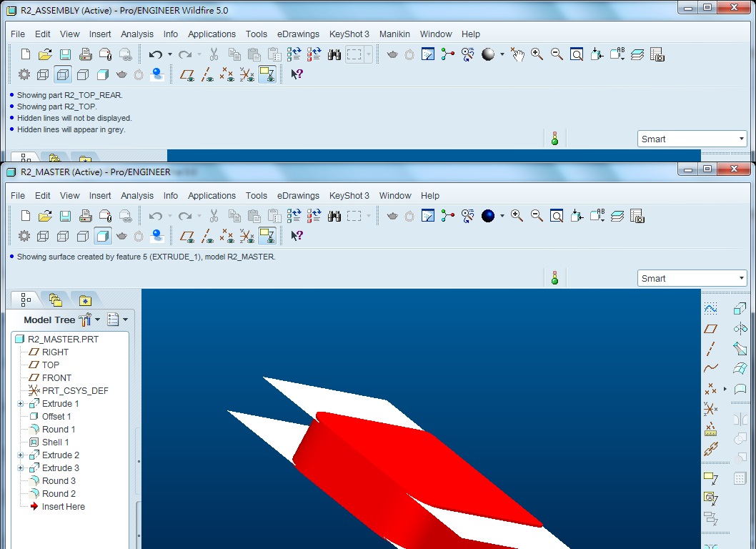Toggle wireframe display in R2_ASSEMBLY window
This screenshot has height=549, width=756.
[x=43, y=74]
